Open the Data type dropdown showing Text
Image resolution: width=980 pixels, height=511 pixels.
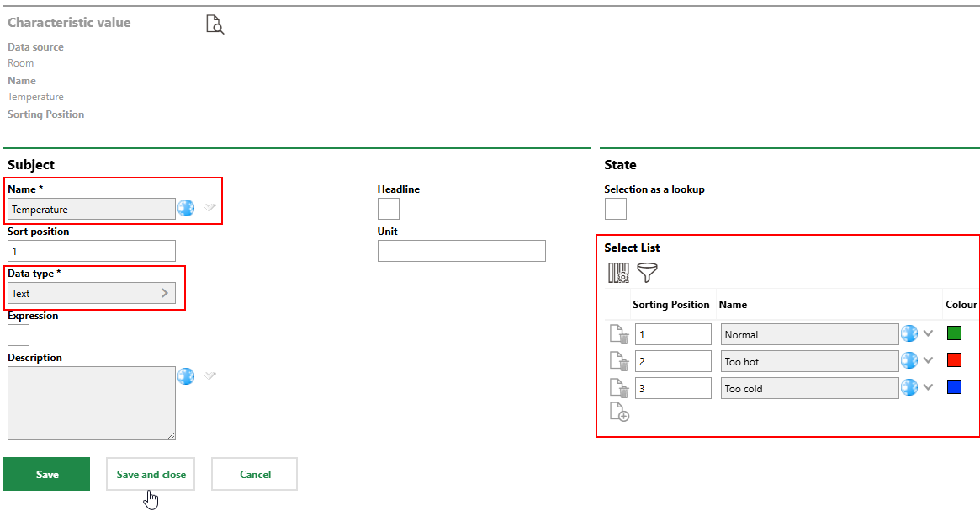click(x=92, y=293)
